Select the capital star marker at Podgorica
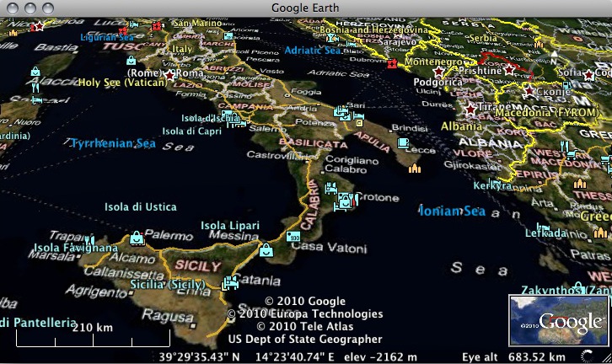This screenshot has width=612, height=364. 439,72
